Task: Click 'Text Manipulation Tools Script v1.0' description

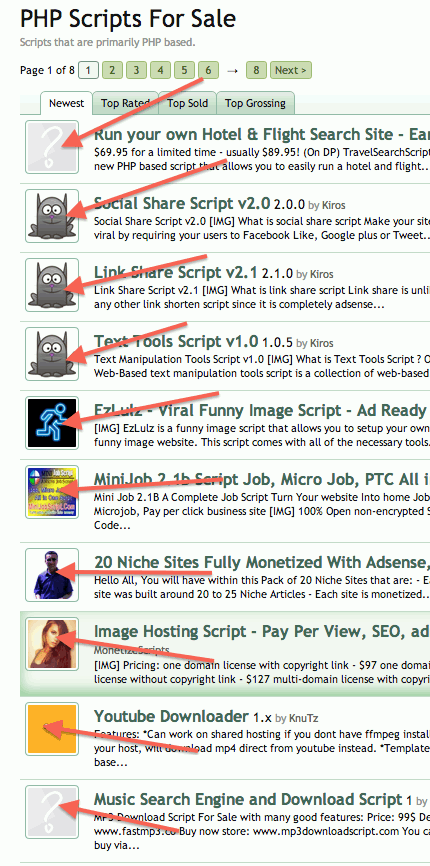Action: point(262,366)
